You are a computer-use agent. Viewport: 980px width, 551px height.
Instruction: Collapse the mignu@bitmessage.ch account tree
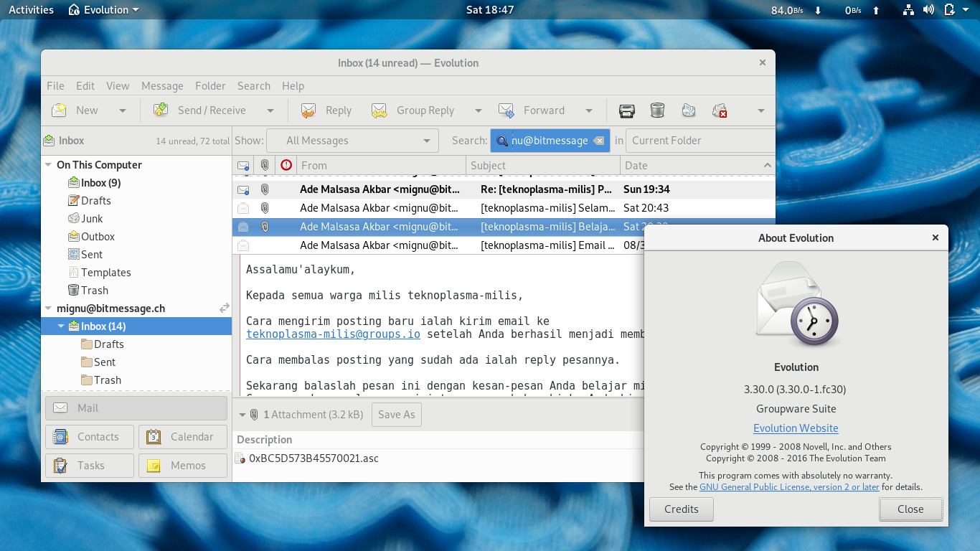point(47,308)
